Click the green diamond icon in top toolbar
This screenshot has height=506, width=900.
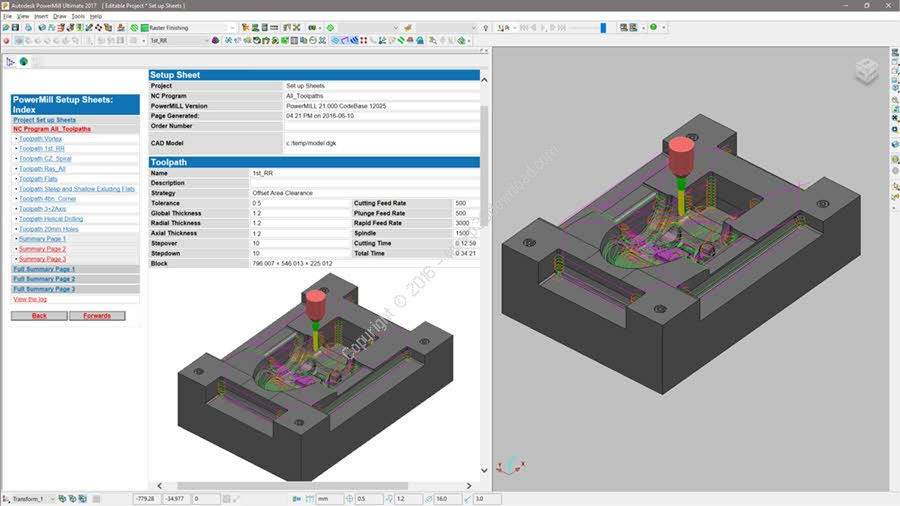point(330,28)
